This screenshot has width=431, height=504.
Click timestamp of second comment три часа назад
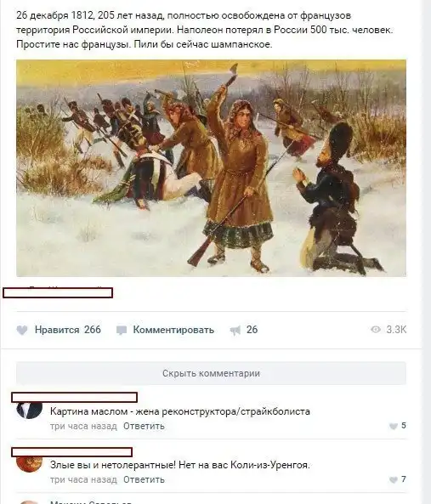(x=83, y=479)
